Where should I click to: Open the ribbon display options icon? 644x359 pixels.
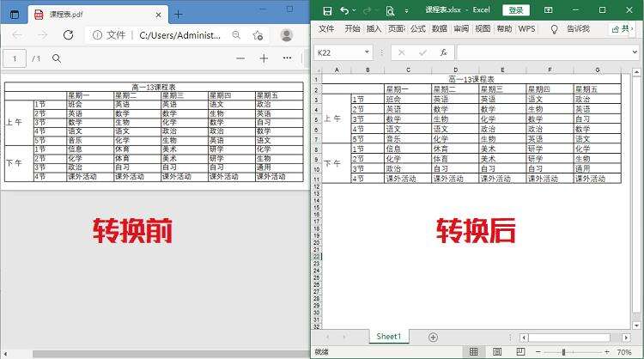(548, 10)
